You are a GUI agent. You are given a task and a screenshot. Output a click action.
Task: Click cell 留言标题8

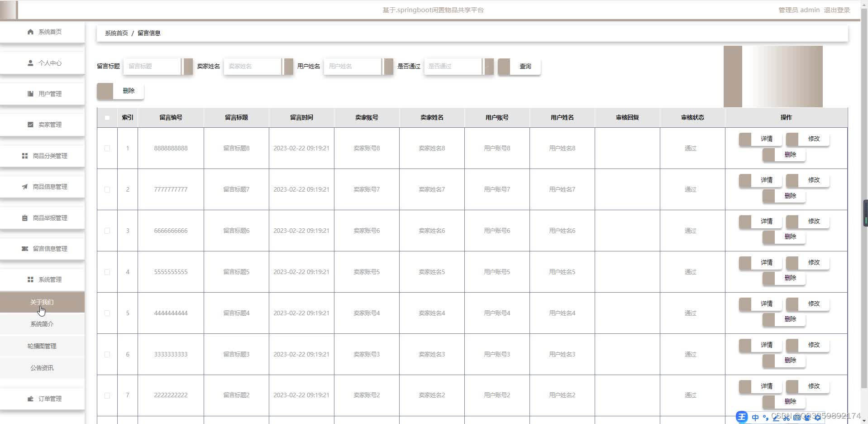tap(236, 148)
